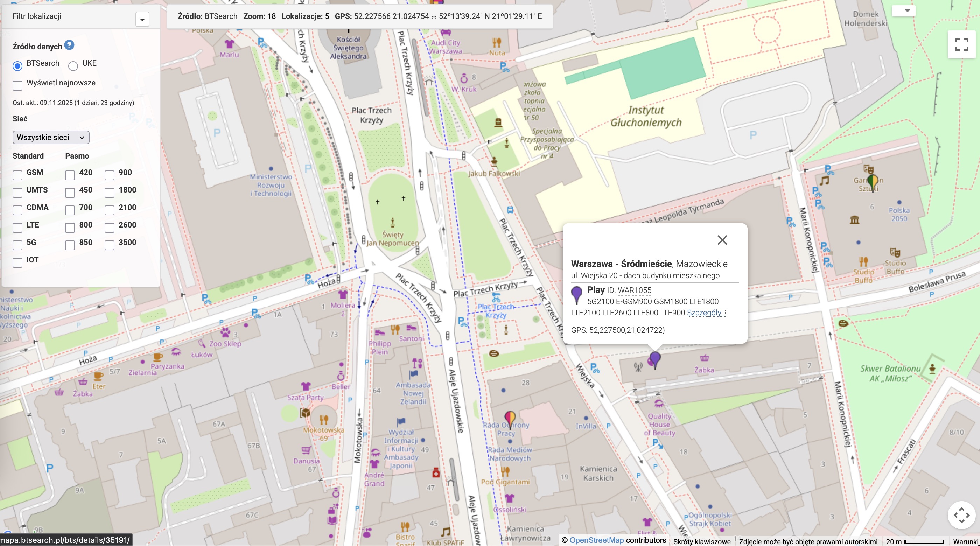
Task: Check the LTE standard checkbox
Action: pos(17,227)
